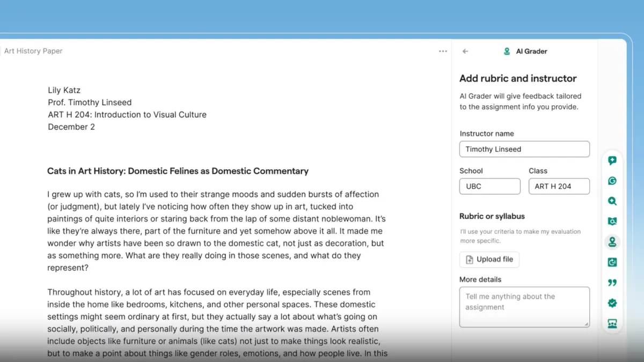This screenshot has height=362, width=644.
Task: Select the Class field showing ART H 204
Action: click(559, 186)
